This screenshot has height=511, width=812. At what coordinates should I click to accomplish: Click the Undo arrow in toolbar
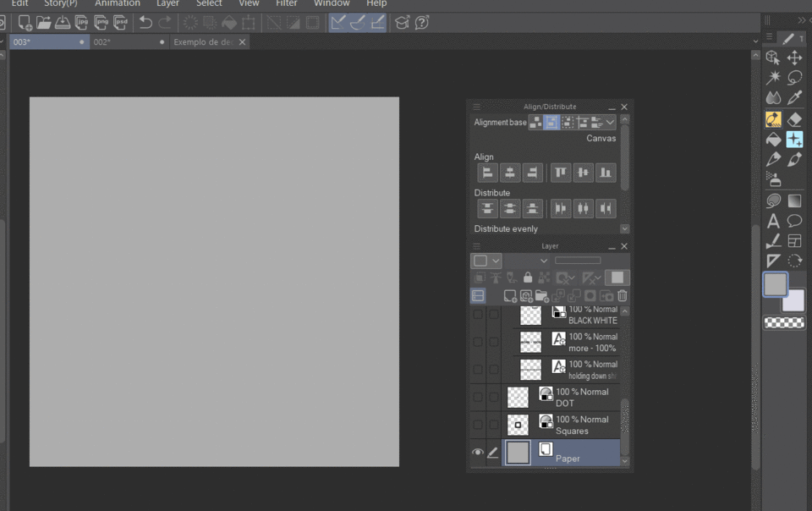(145, 23)
